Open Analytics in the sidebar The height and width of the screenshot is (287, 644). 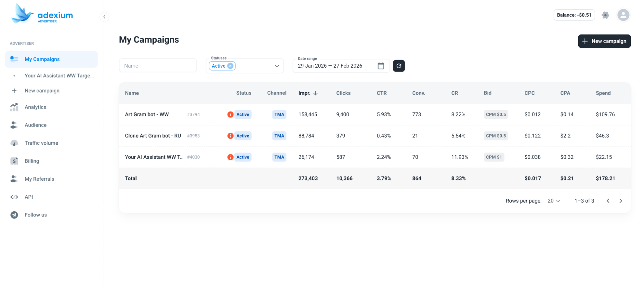[x=35, y=107]
